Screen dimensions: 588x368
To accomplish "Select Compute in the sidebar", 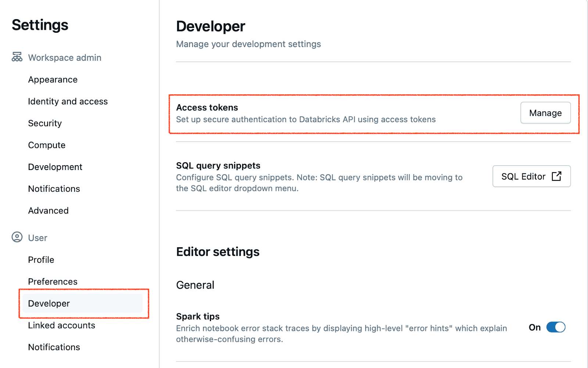I will pyautogui.click(x=47, y=145).
